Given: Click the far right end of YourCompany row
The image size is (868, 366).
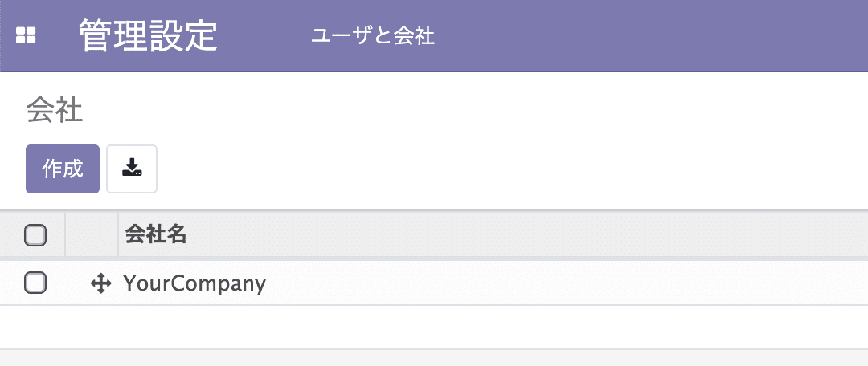Looking at the screenshot, I should pos(830,283).
